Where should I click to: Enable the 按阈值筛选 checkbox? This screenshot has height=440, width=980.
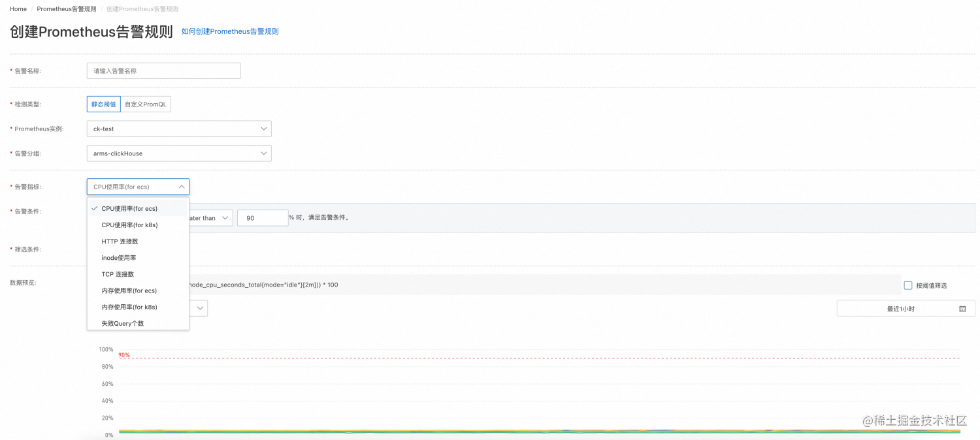908,285
